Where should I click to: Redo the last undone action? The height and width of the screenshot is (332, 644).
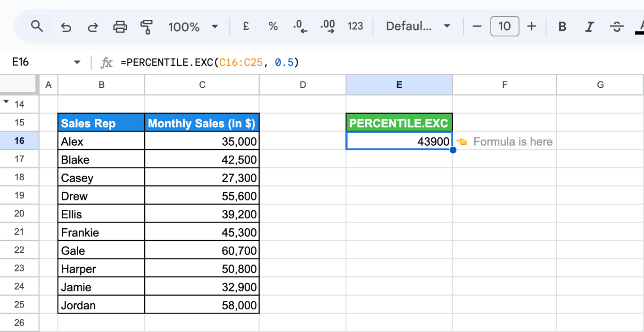click(x=93, y=27)
